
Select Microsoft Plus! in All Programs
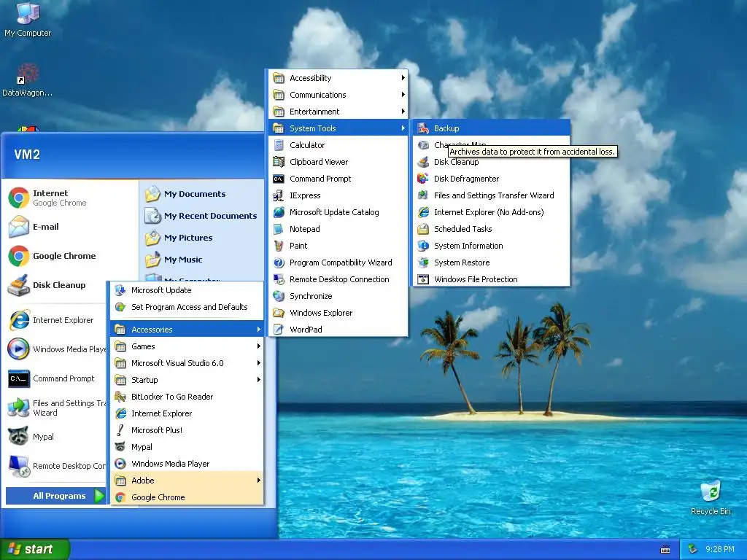(187, 430)
